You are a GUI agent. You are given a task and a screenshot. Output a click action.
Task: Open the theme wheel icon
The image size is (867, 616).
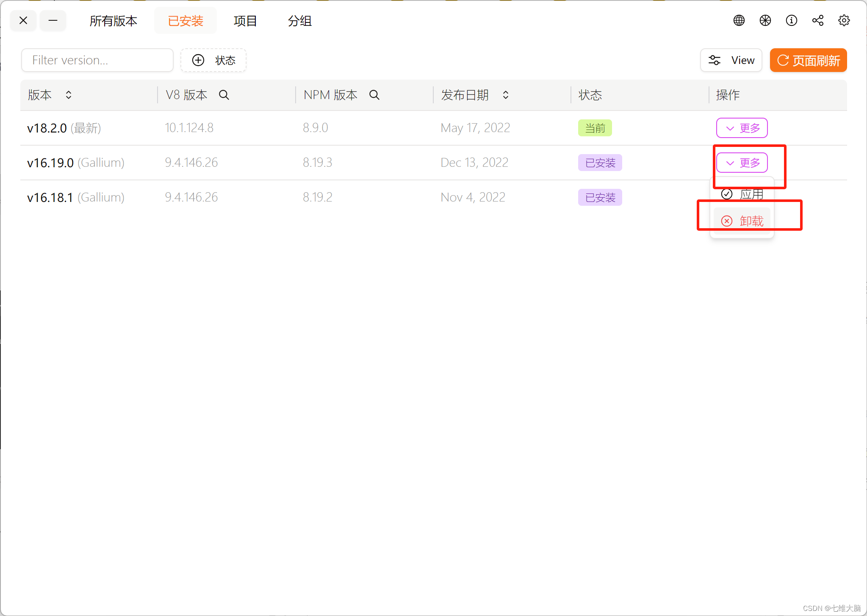765,20
